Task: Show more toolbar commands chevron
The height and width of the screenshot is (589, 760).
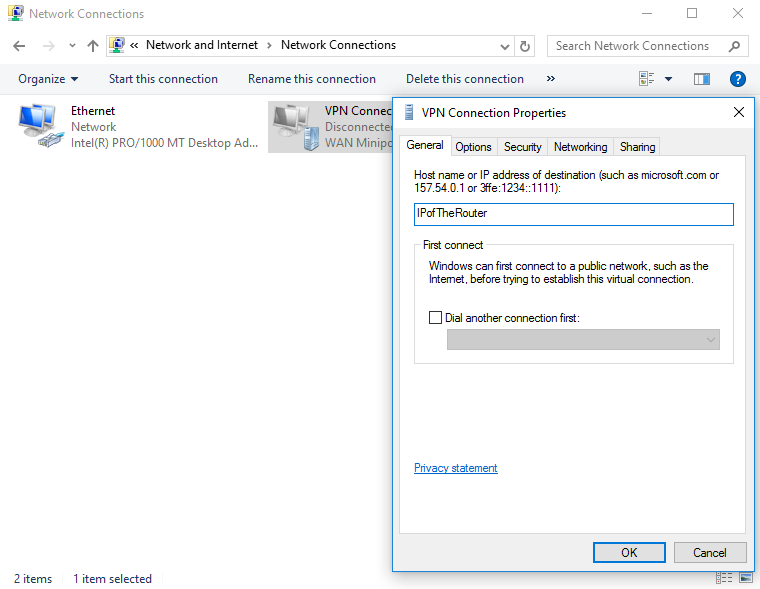Action: pyautogui.click(x=551, y=79)
